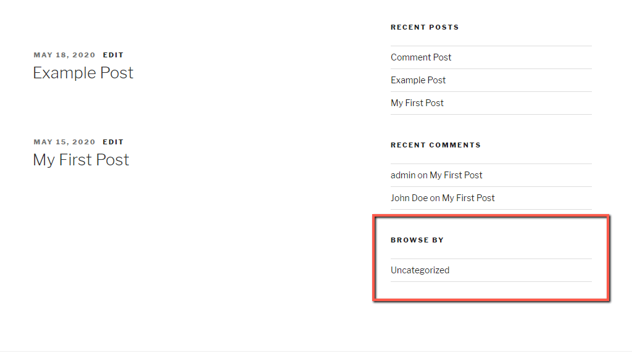This screenshot has height=364, width=632.
Task: Click the May 15, 2020 post date
Action: coord(64,142)
